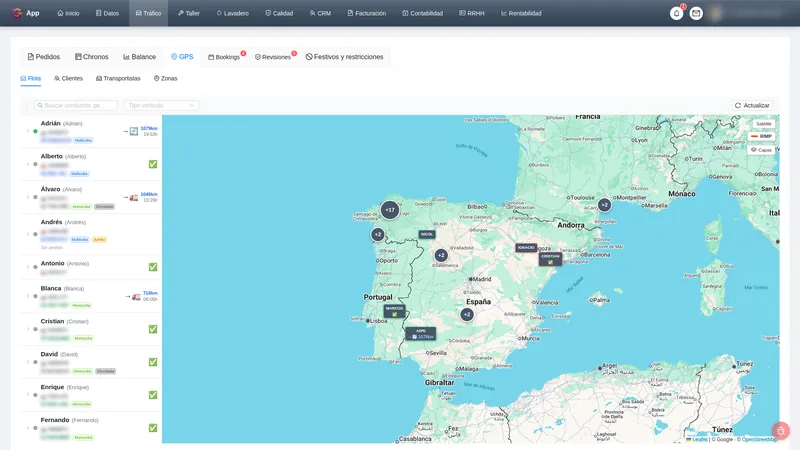Open the OpenStreetMap attribution link
Viewport: 800px width, 450px height.
760,439
